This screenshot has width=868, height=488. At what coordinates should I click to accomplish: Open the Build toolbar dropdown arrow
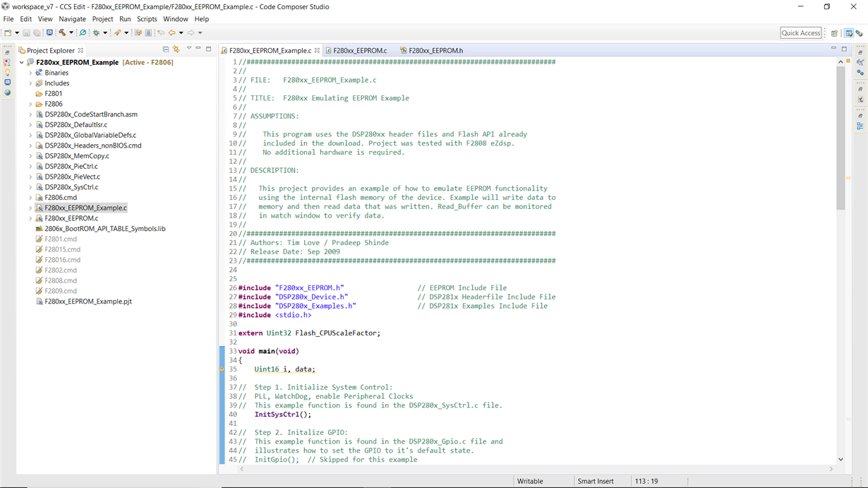pyautogui.click(x=71, y=32)
